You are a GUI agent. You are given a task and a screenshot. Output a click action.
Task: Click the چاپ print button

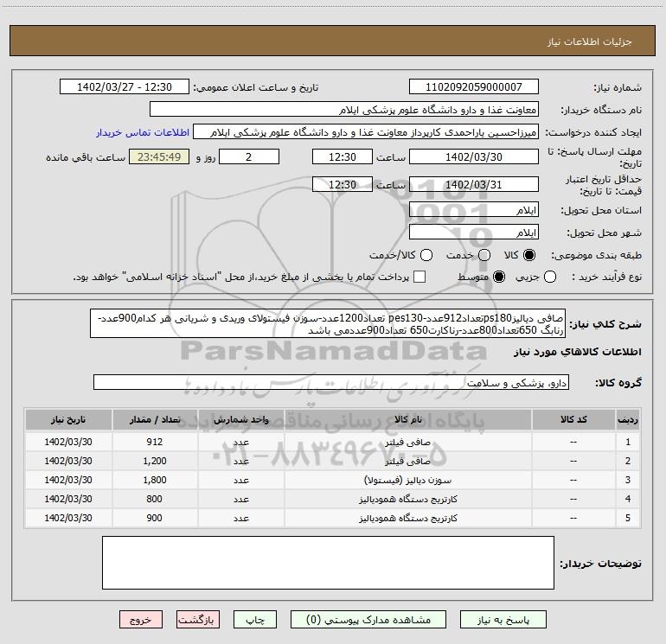pyautogui.click(x=255, y=620)
